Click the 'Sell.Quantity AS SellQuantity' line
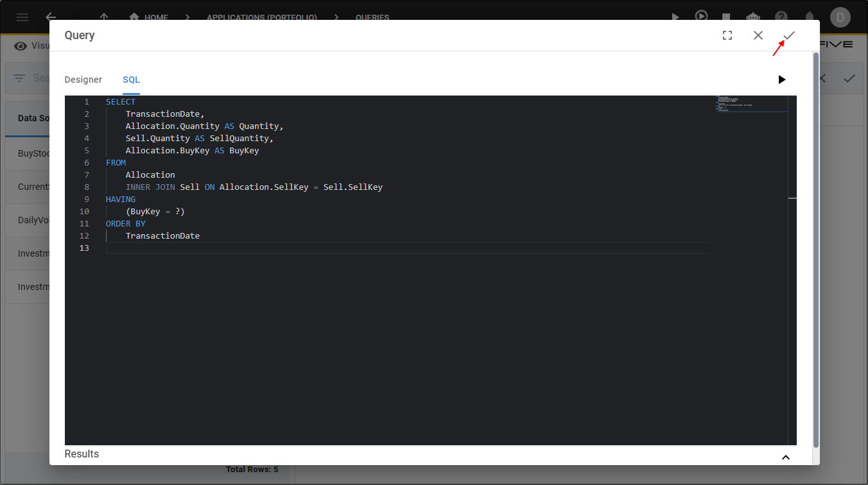This screenshot has height=485, width=868. [x=200, y=139]
